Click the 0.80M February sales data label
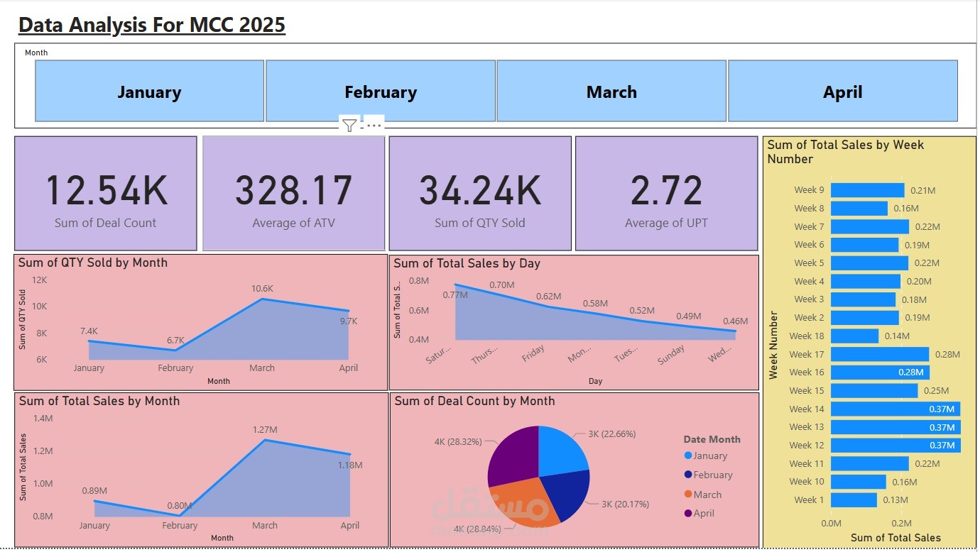The width and height of the screenshot is (980, 552). pyautogui.click(x=180, y=505)
